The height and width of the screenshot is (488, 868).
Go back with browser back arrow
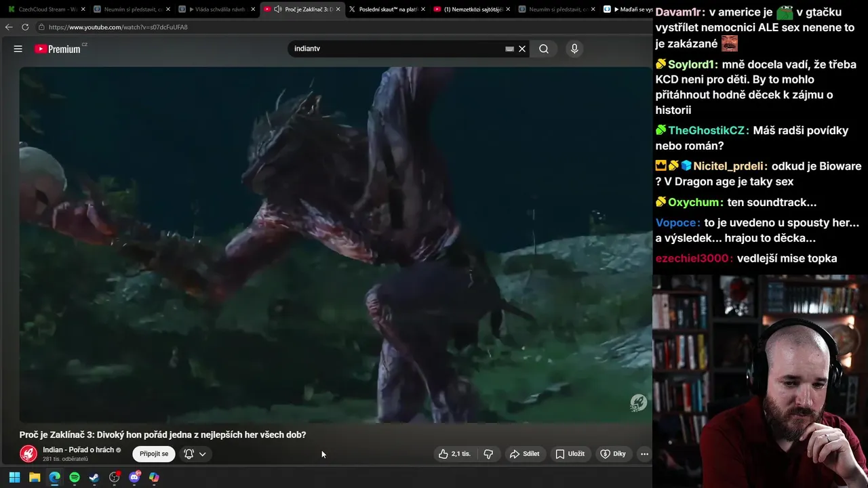click(9, 27)
